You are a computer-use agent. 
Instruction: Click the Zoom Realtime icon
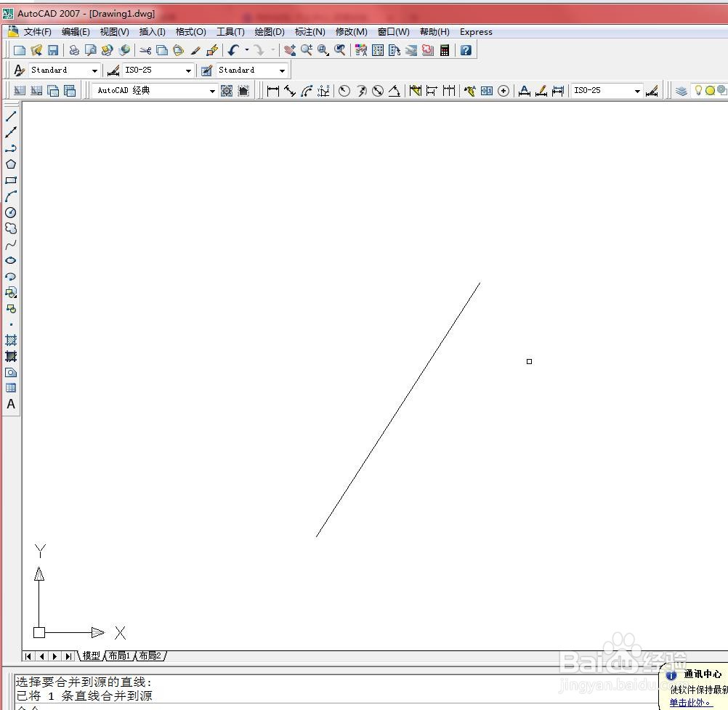point(307,50)
